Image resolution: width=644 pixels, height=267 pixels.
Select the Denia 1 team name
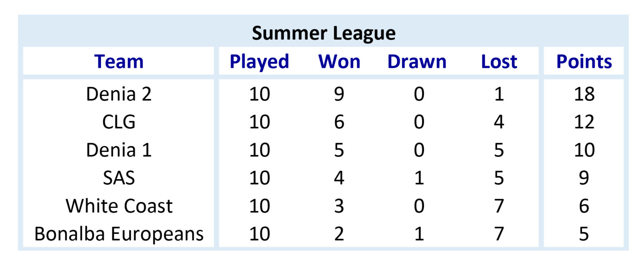[x=119, y=150]
